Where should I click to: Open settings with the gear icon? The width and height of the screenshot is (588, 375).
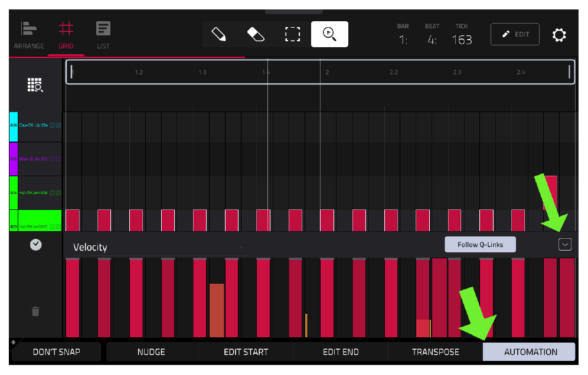[558, 35]
